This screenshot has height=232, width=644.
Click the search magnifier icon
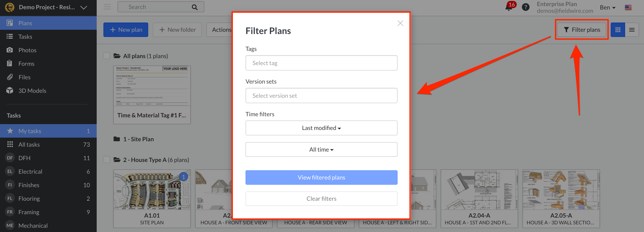pos(195,7)
